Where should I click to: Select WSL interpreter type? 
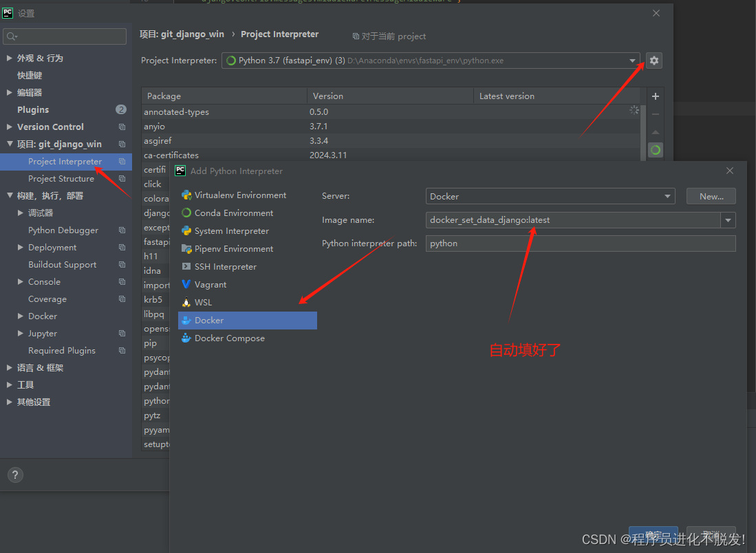[248, 303]
